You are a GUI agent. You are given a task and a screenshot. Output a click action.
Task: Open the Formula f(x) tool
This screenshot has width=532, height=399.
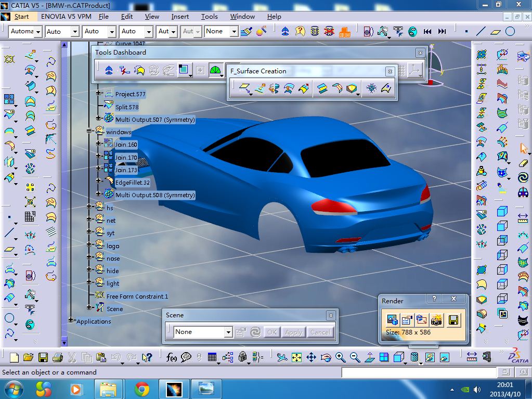coord(171,357)
